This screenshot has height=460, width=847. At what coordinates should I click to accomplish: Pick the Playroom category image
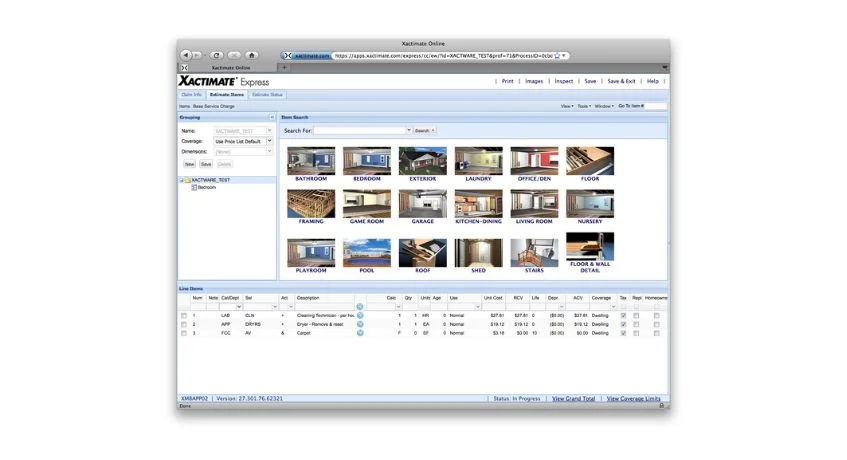[x=311, y=253]
